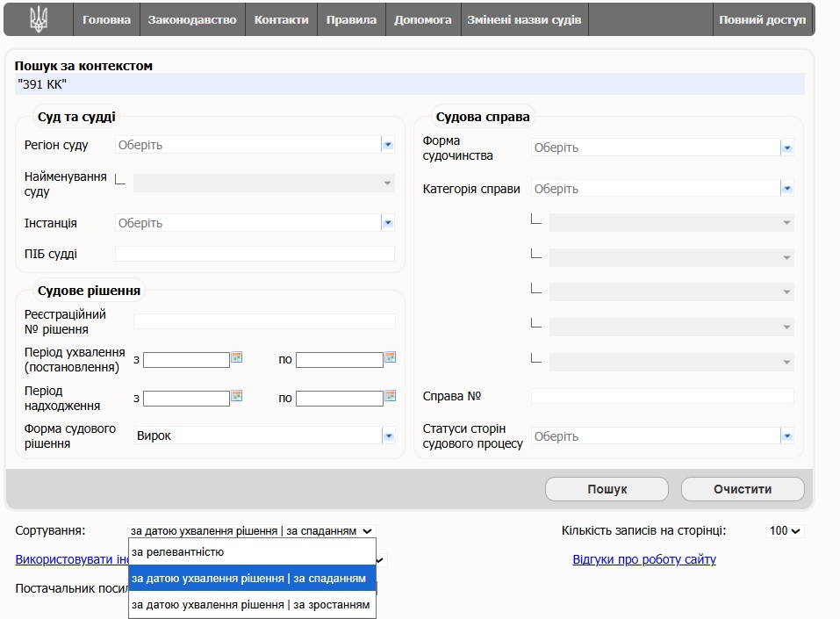The width and height of the screenshot is (840, 619).
Task: Click first subcategory dropdown under Категорія справи
Action: pos(671,222)
